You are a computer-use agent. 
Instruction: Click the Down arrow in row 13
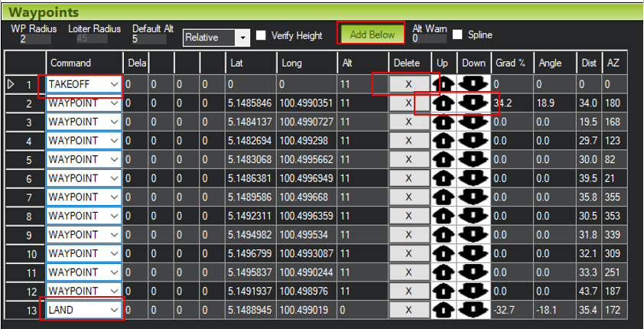pyautogui.click(x=473, y=310)
